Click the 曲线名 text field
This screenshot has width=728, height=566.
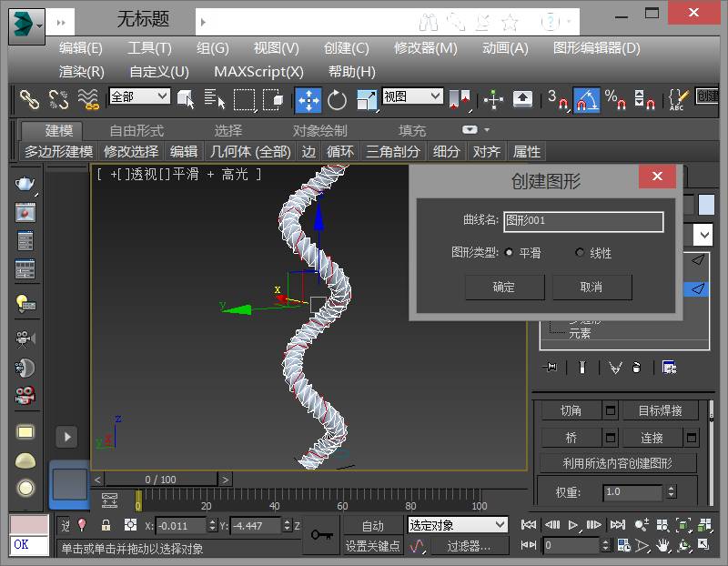[583, 221]
